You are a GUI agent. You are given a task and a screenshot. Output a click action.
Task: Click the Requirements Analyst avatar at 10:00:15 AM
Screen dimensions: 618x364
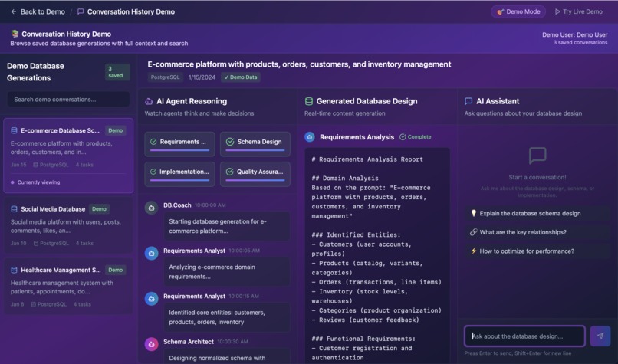point(151,299)
